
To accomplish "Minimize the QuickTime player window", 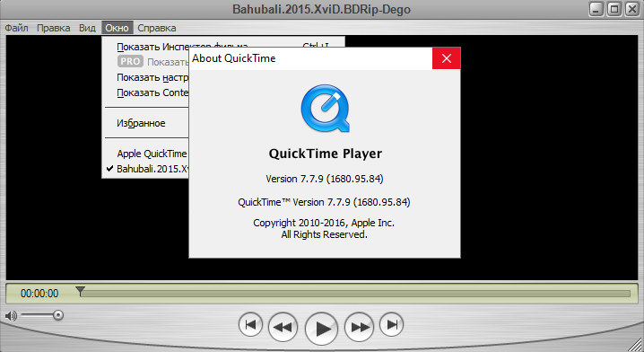I will 596,9.
